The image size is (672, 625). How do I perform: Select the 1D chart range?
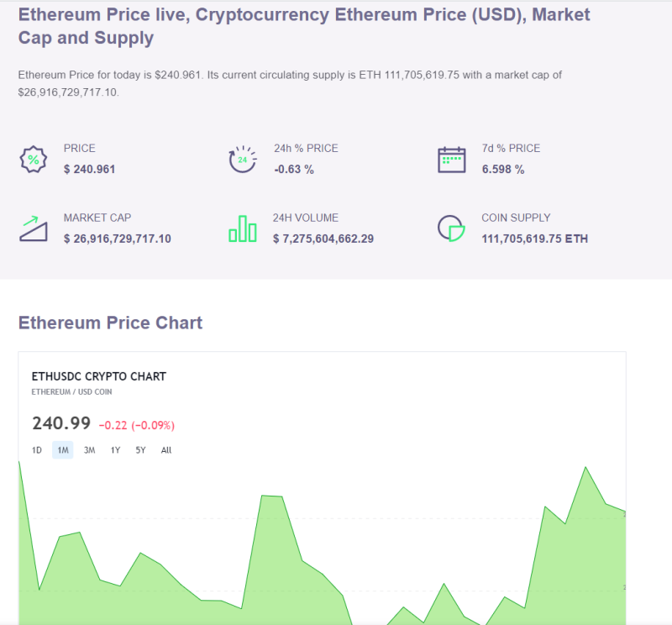[37, 450]
